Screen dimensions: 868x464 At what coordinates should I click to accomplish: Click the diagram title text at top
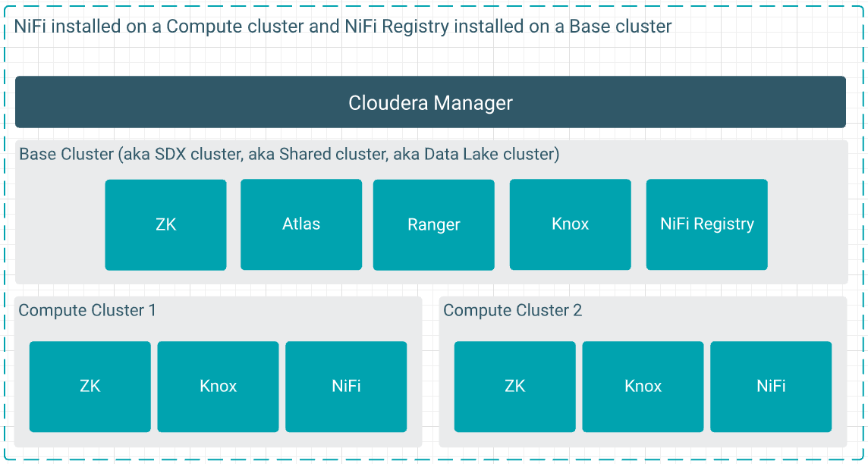click(343, 27)
